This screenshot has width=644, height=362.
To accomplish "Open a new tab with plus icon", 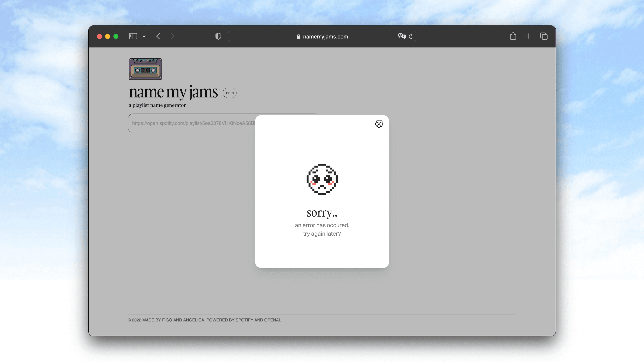I will pyautogui.click(x=528, y=36).
